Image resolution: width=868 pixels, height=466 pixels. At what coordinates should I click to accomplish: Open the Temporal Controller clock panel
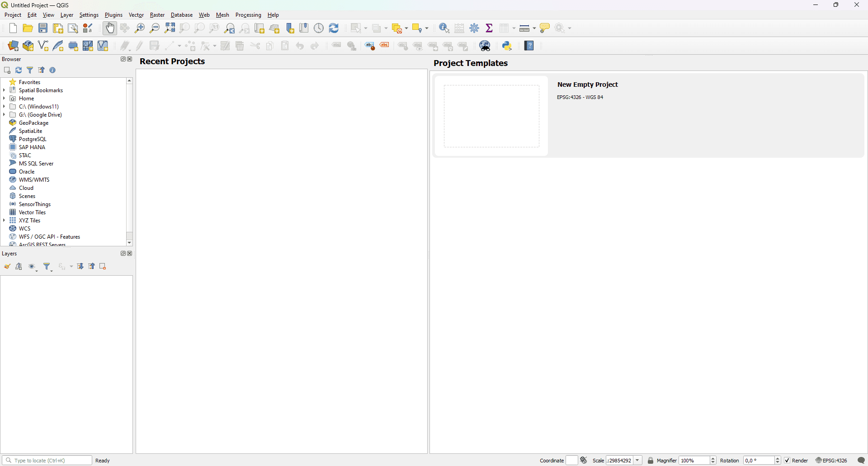coord(319,28)
